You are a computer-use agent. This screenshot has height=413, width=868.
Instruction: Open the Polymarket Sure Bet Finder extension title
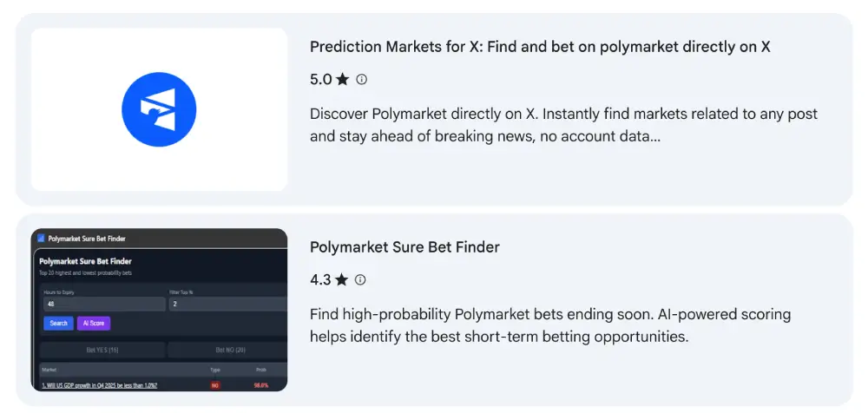(x=404, y=247)
